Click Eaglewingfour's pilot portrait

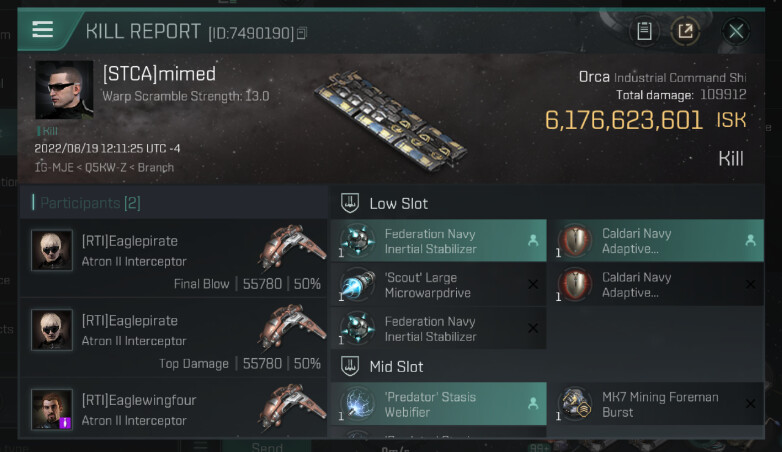point(51,410)
